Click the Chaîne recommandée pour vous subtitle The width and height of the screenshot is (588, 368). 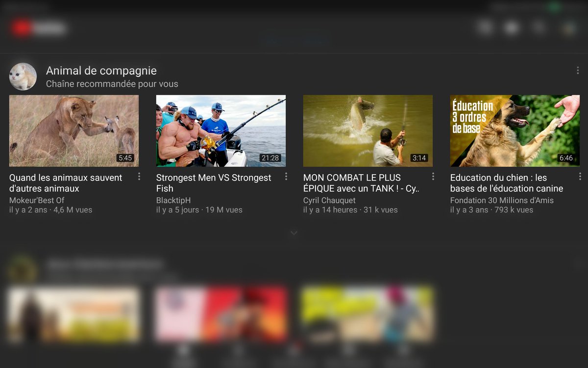(x=112, y=84)
